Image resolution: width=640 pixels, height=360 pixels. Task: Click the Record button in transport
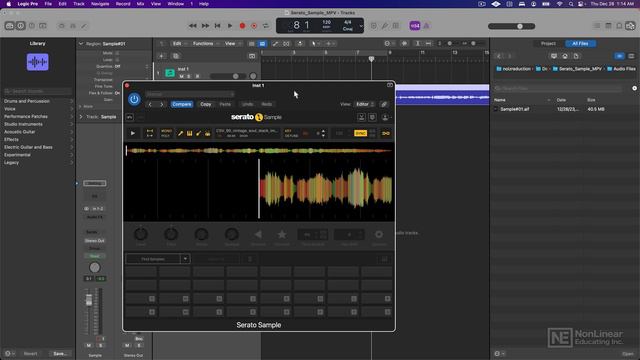point(242,26)
